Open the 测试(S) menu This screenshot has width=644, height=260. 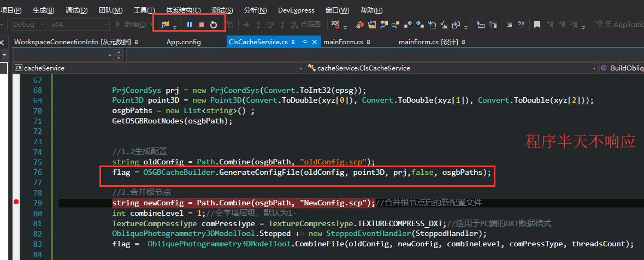pyautogui.click(x=222, y=10)
